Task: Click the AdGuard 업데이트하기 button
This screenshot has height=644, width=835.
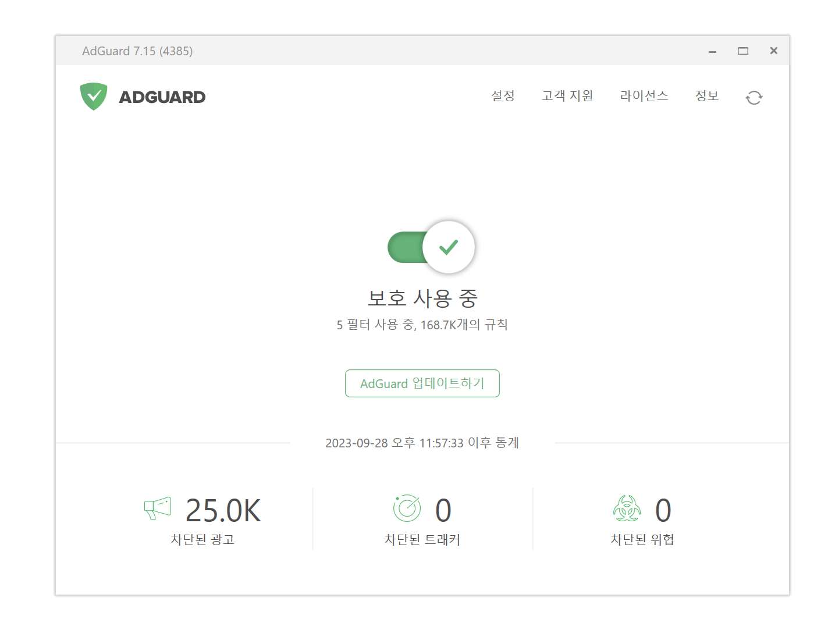Action: coord(422,383)
